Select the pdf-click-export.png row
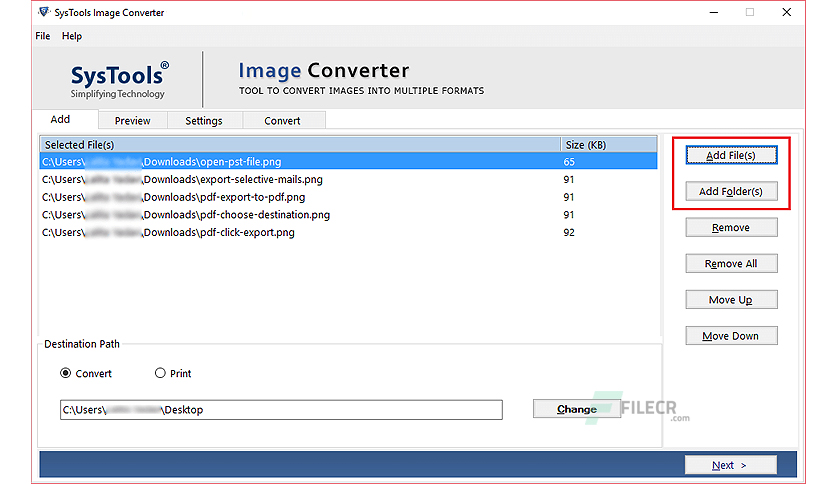Viewport: 836px width, 484px height. [348, 232]
